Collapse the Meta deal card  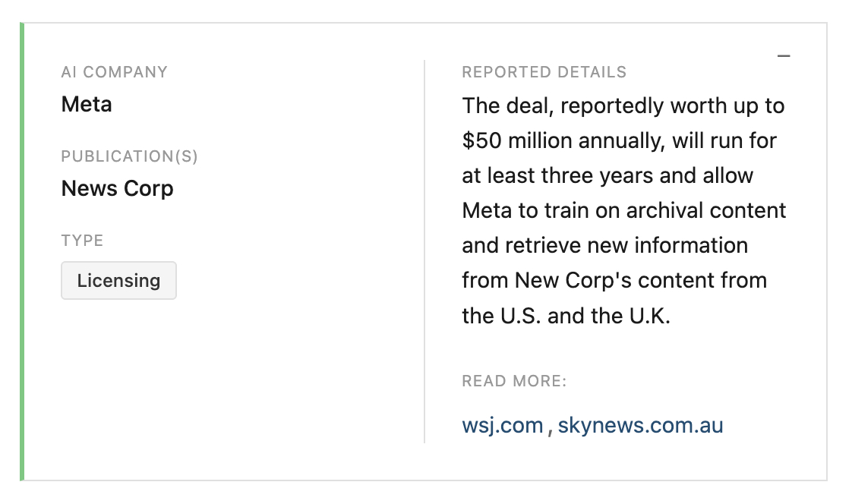click(x=784, y=56)
